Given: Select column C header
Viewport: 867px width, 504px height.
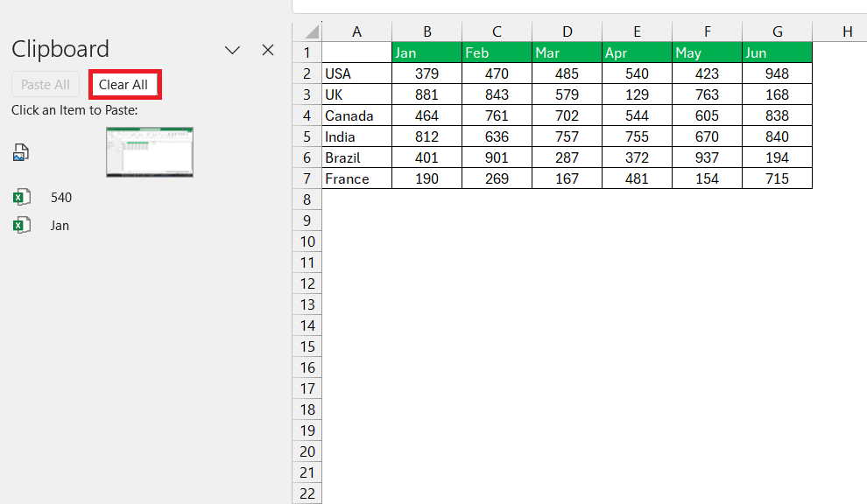Looking at the screenshot, I should (x=497, y=31).
